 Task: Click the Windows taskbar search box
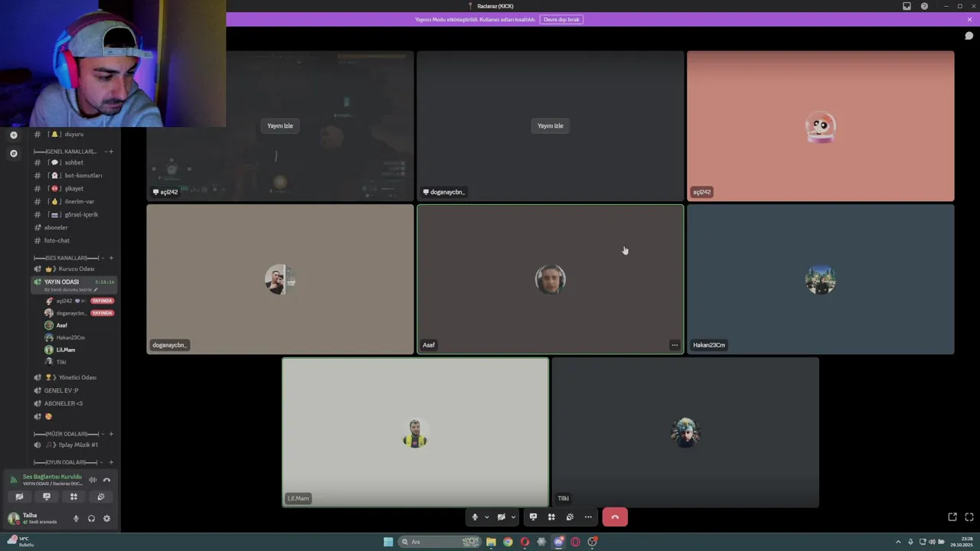tap(440, 542)
